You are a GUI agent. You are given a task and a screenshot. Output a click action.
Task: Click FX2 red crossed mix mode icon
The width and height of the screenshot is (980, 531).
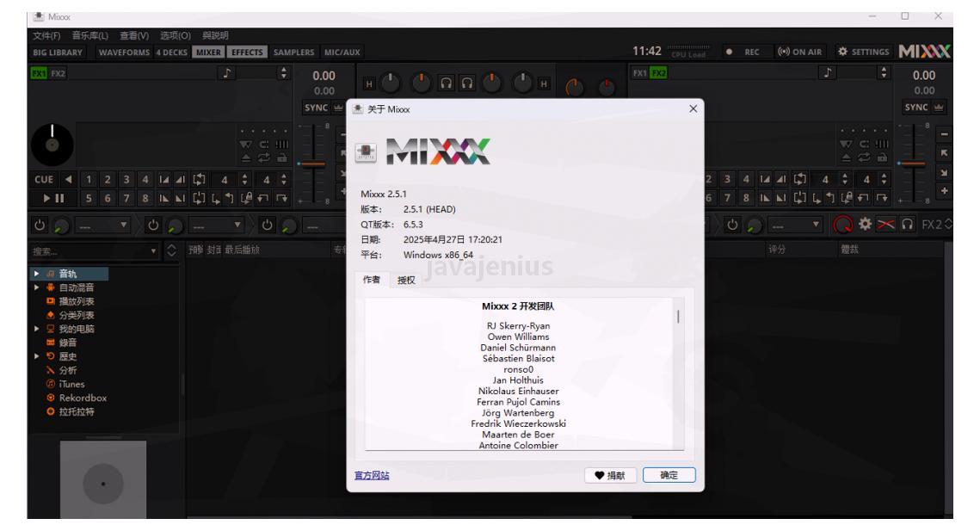click(x=885, y=224)
